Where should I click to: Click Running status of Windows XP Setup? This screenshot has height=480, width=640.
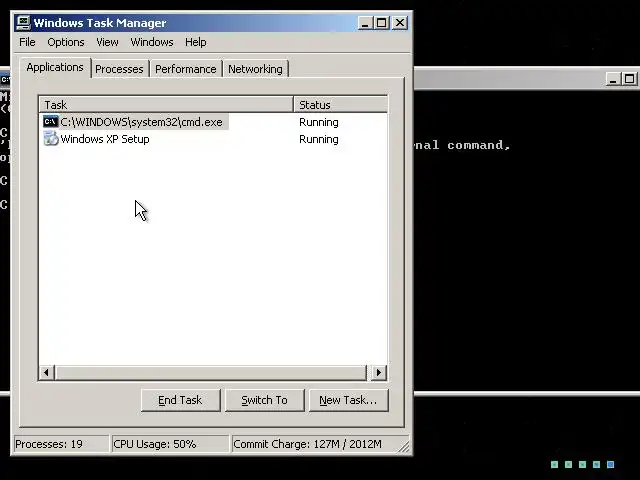[x=319, y=139]
